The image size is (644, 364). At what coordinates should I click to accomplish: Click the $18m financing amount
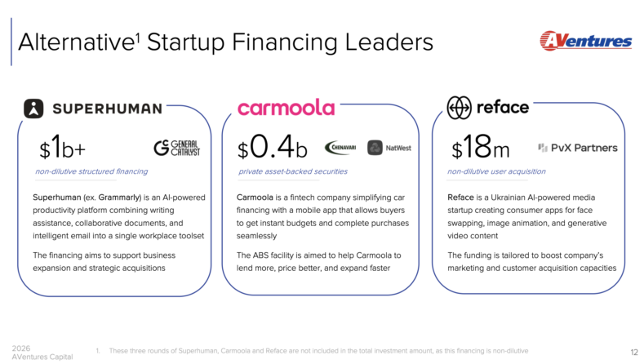tap(481, 149)
